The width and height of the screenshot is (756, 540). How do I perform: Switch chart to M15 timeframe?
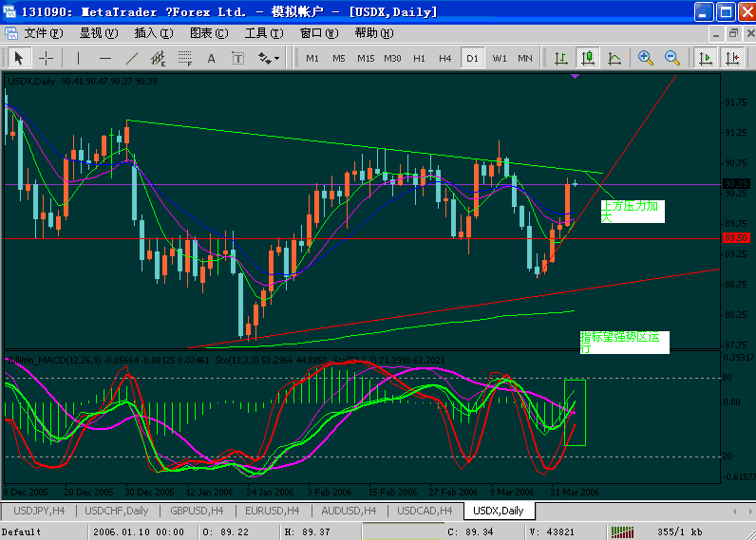tap(366, 58)
